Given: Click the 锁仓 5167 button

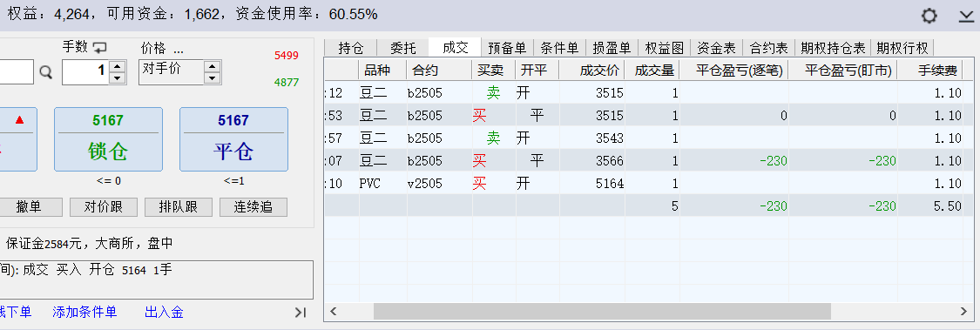Looking at the screenshot, I should [108, 139].
